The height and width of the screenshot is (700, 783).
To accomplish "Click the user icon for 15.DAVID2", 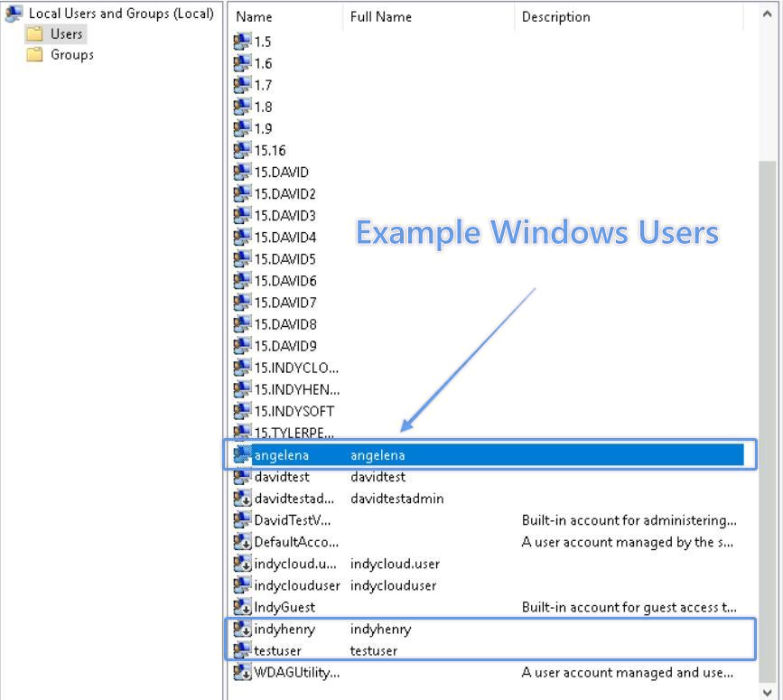I will tap(242, 193).
